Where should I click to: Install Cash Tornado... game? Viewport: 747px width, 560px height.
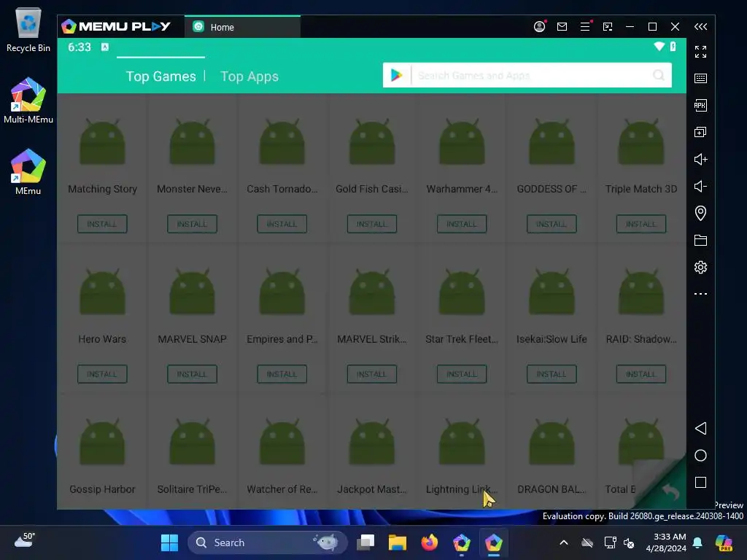click(282, 224)
